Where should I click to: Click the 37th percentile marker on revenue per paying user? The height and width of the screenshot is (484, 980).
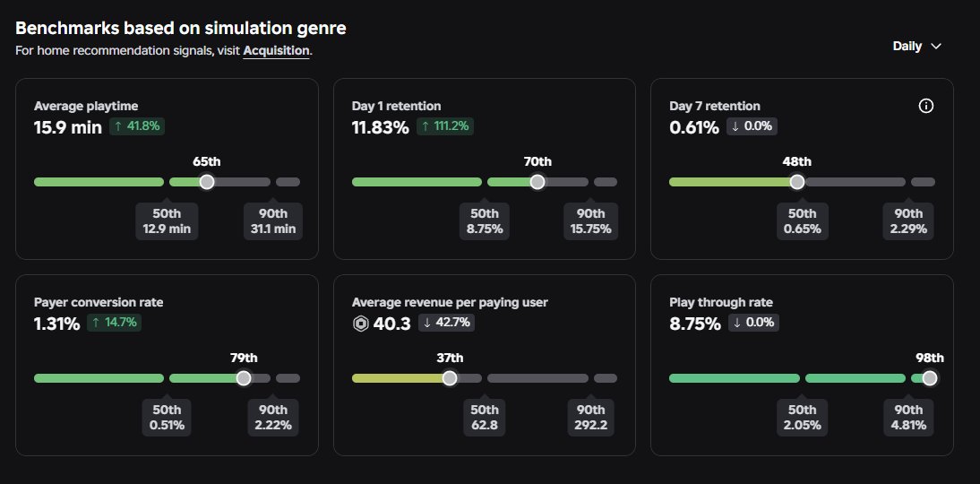click(450, 378)
